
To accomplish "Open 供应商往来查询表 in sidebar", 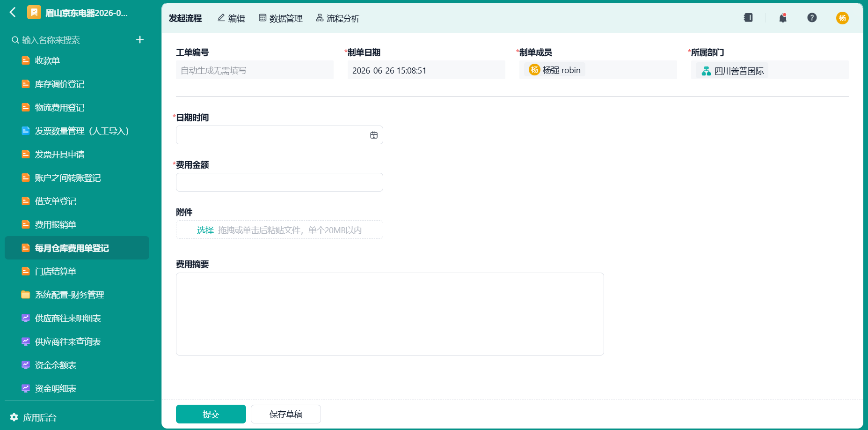I will 77,341.
